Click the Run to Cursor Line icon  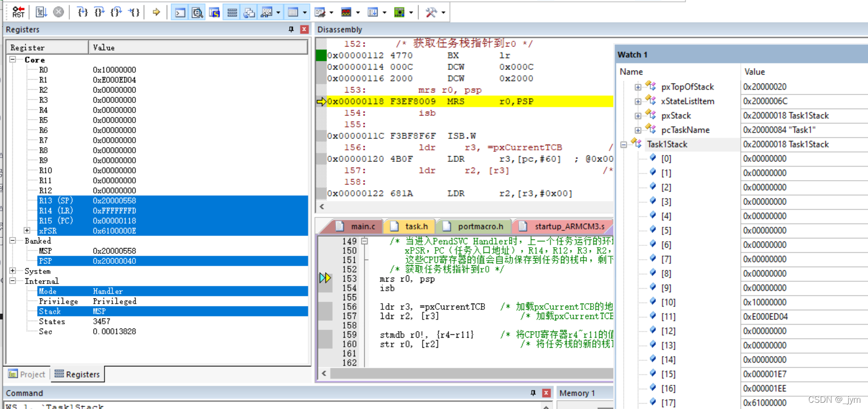coord(134,12)
